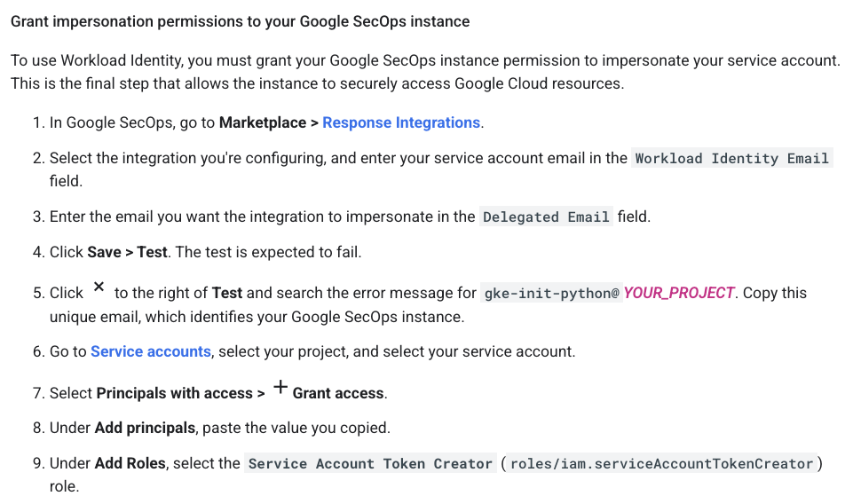Screen dimensions: 853x504
Task: Click the text 'The test is expected to fail'
Action: pos(268,252)
